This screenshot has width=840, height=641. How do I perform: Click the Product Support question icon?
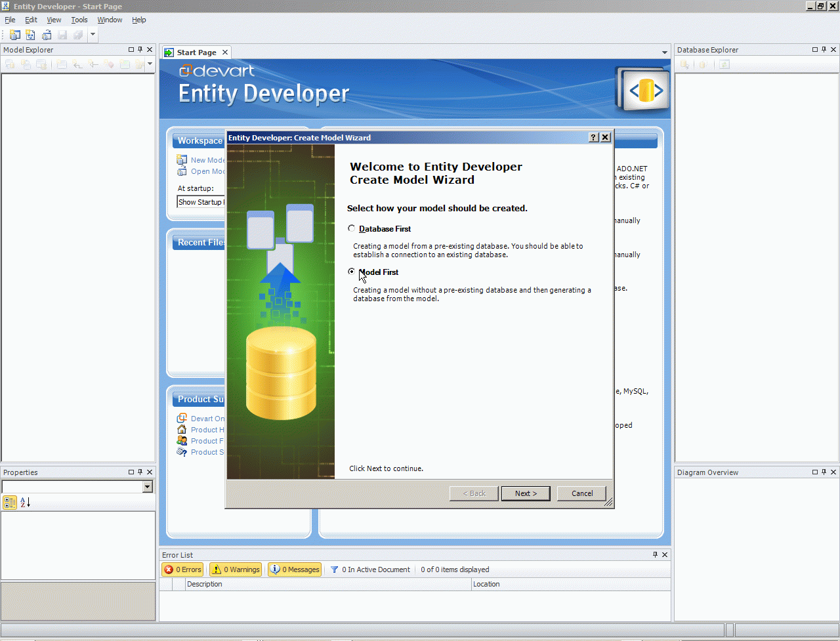coord(182,452)
